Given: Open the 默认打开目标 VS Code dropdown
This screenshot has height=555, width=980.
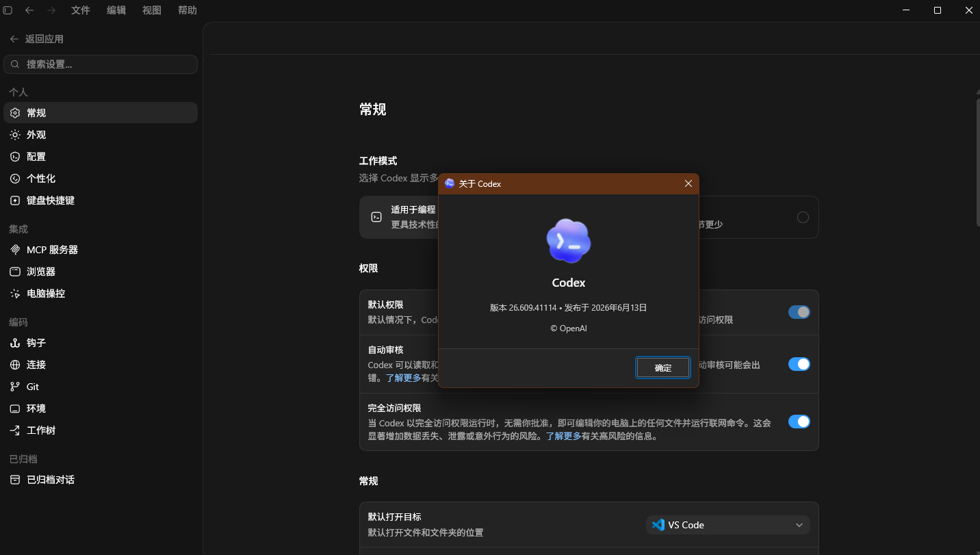Looking at the screenshot, I should (728, 525).
